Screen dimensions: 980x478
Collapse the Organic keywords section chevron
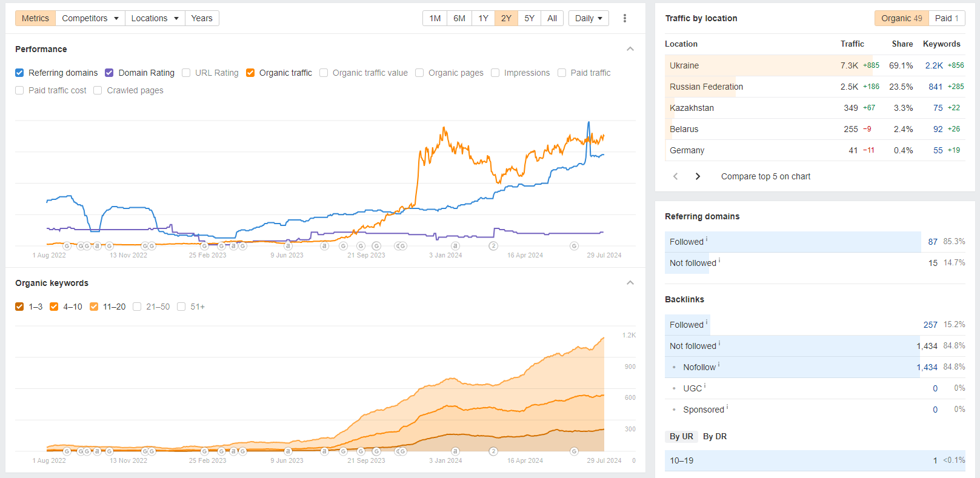(630, 283)
